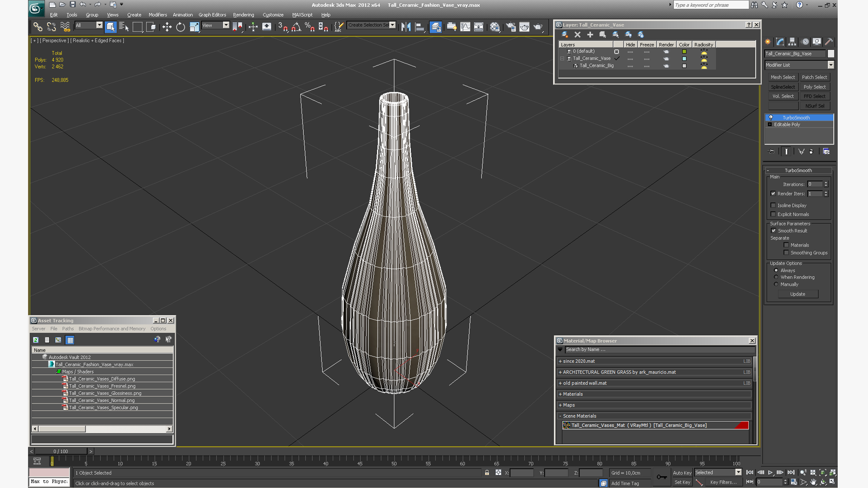Open the Rendering menu
868x488 pixels.
click(243, 15)
